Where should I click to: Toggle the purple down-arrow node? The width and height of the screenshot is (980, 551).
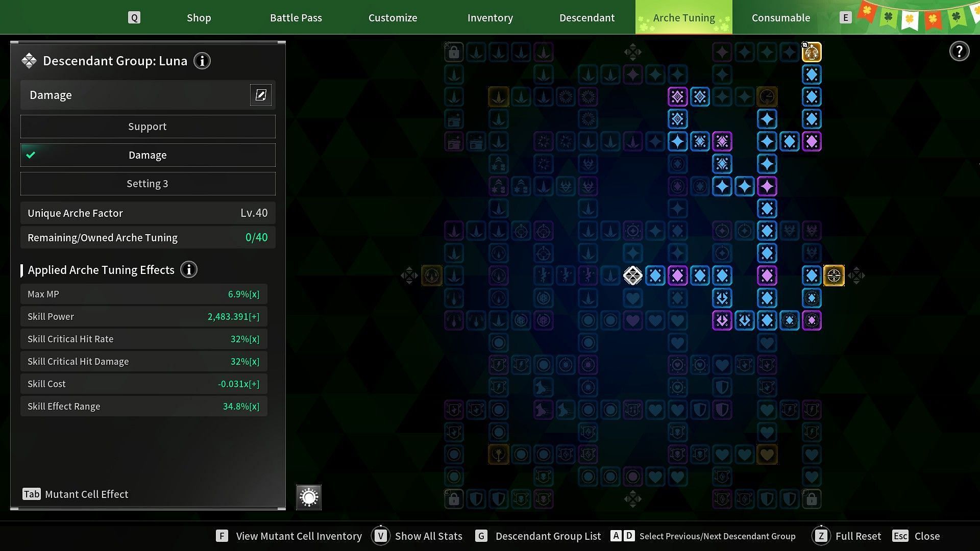point(722,320)
